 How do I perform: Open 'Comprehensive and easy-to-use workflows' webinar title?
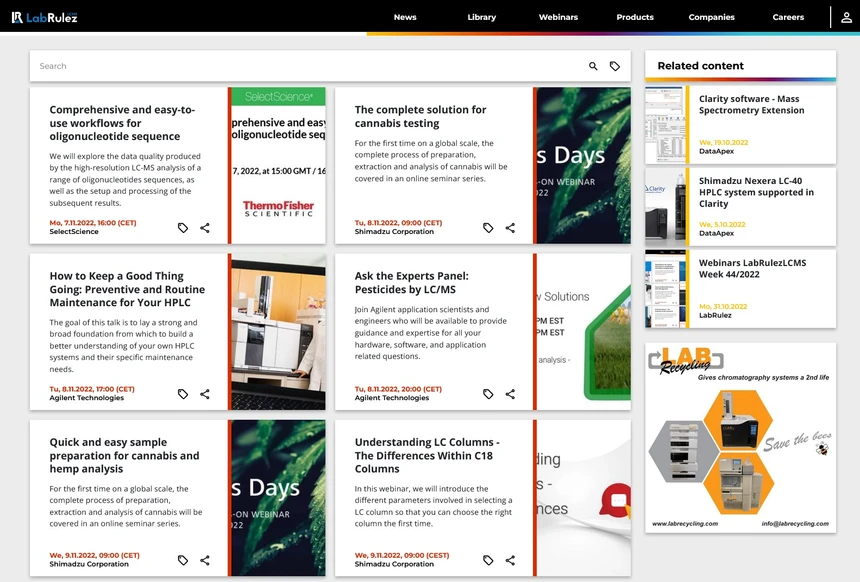tap(122, 123)
